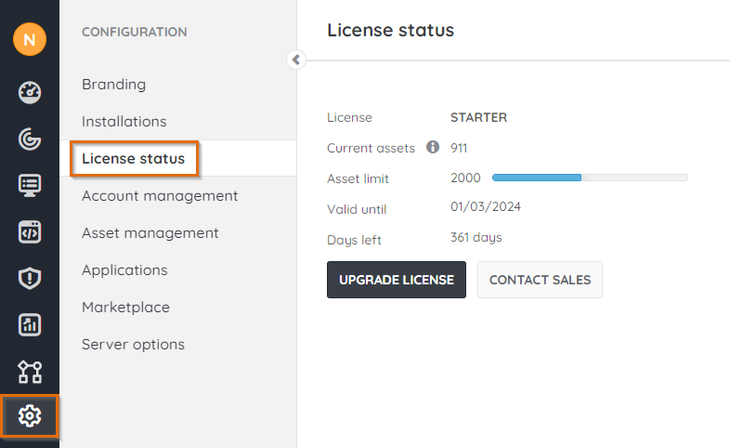
Task: Open the monitor list assets icon
Action: pos(29,185)
